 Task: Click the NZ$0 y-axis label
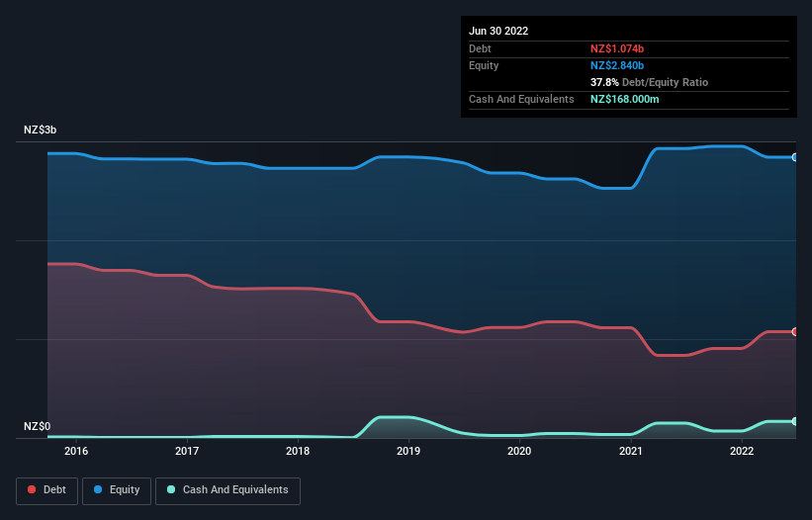[38, 426]
